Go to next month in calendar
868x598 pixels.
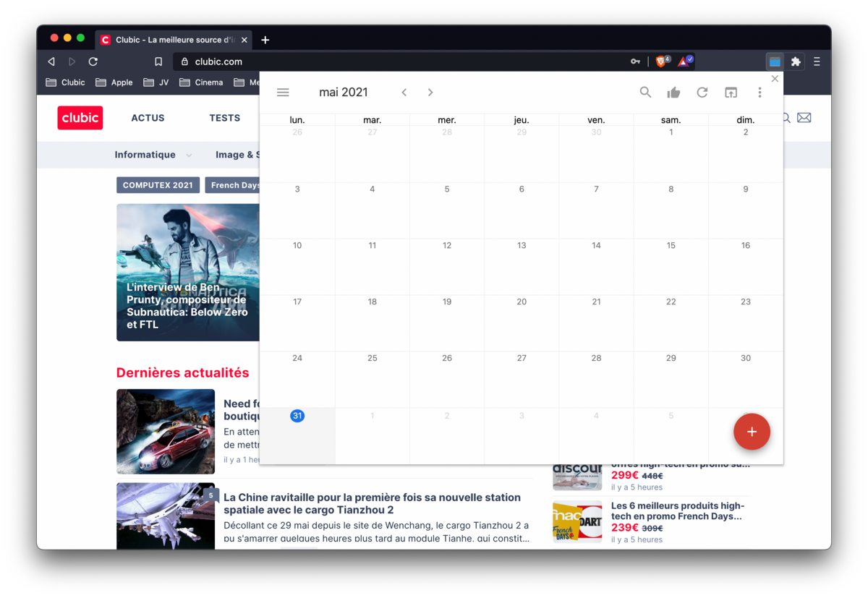tap(430, 93)
